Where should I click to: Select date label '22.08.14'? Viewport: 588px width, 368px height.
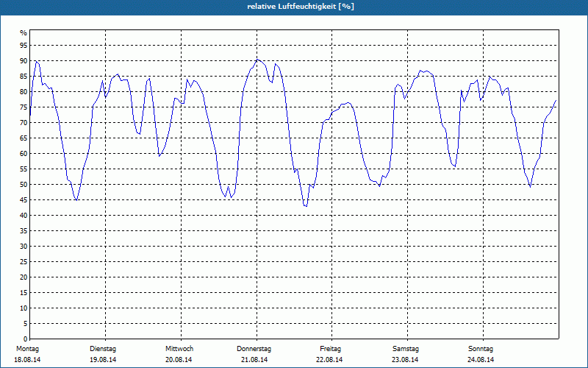[329, 360]
